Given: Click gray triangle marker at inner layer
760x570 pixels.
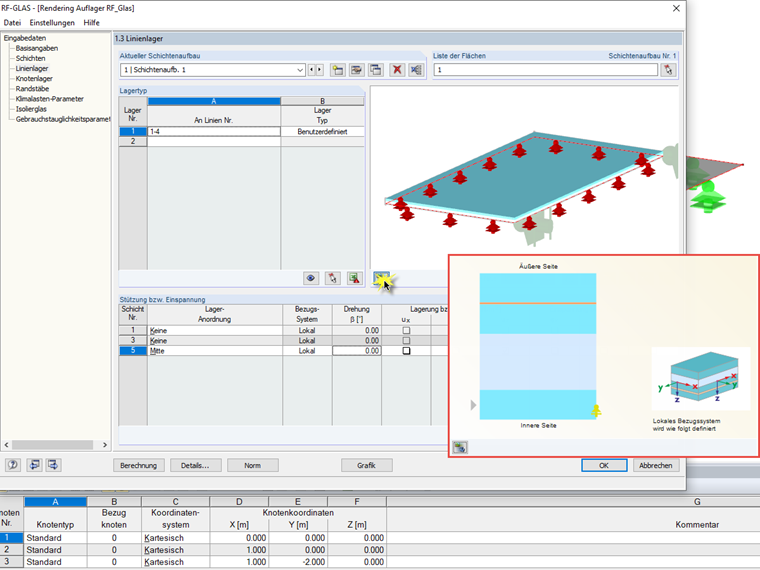Looking at the screenshot, I should point(474,405).
